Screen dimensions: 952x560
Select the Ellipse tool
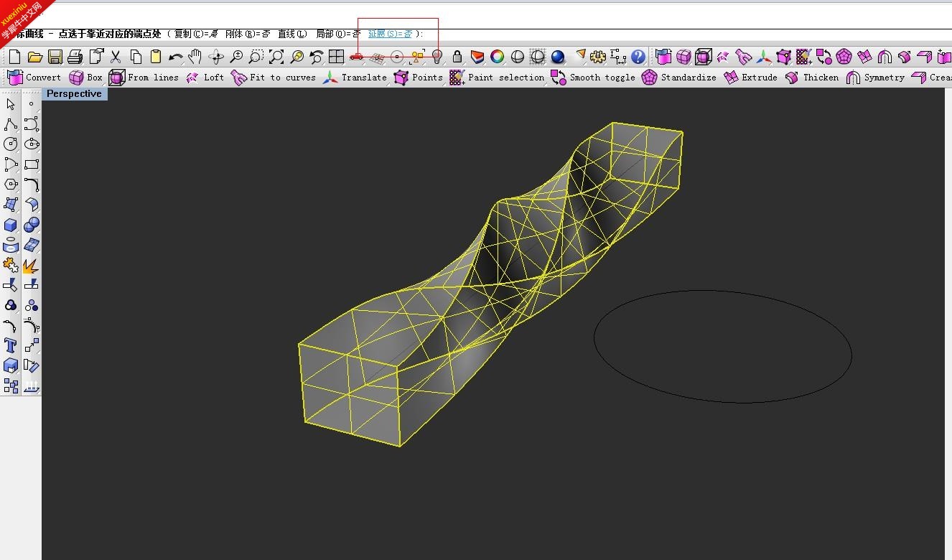pos(31,144)
